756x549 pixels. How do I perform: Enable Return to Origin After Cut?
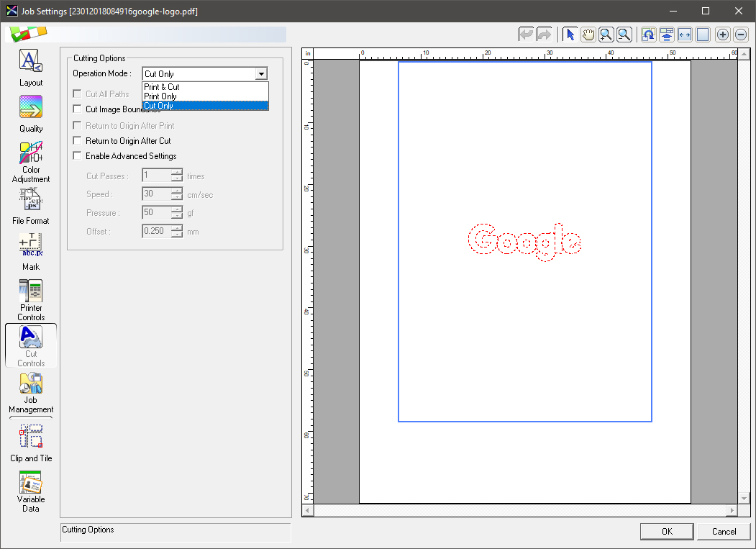77,140
